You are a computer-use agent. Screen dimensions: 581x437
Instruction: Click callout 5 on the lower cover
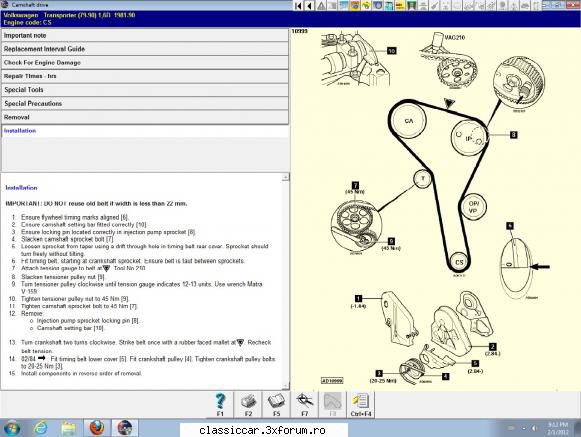475,364
